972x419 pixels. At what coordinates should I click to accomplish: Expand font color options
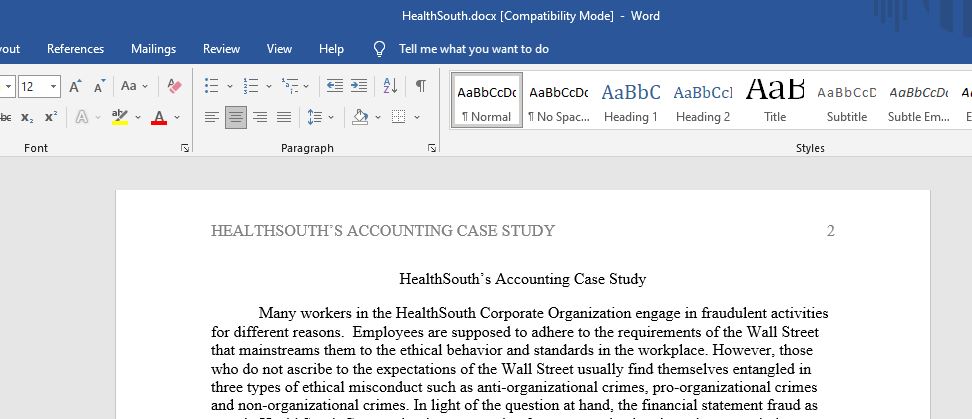point(177,117)
